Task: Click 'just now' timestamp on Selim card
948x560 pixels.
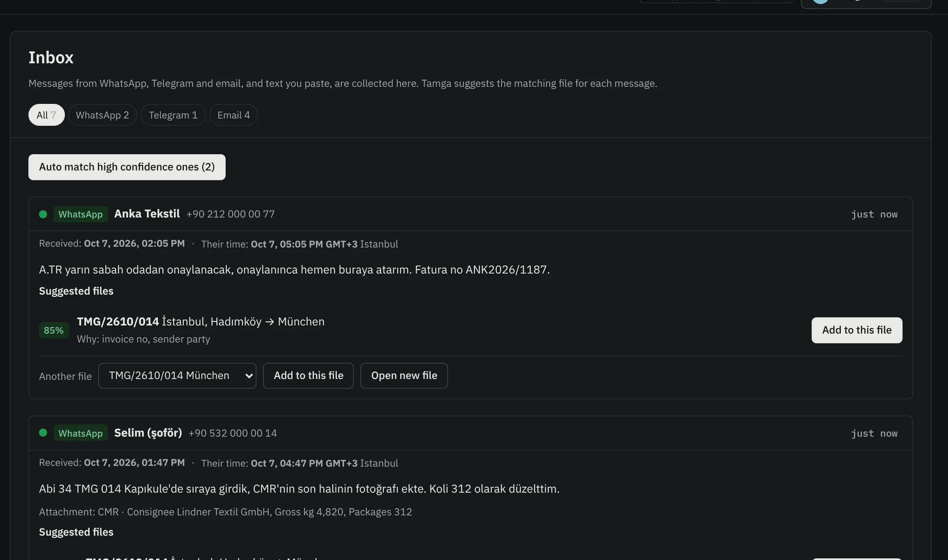Action: coord(874,433)
